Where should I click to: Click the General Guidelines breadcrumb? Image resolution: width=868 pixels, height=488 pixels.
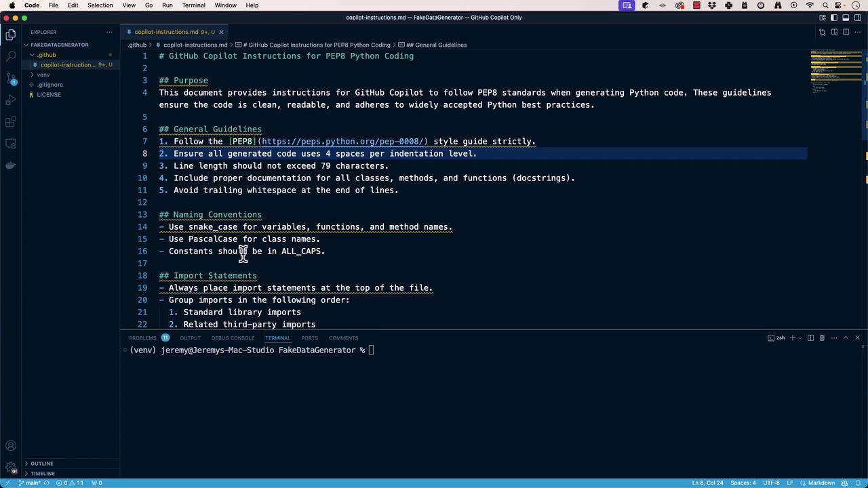point(433,45)
